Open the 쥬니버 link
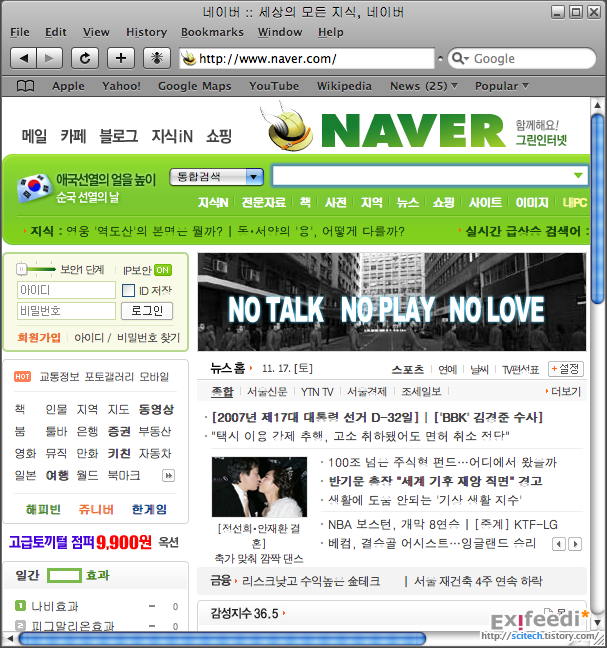 click(96, 510)
